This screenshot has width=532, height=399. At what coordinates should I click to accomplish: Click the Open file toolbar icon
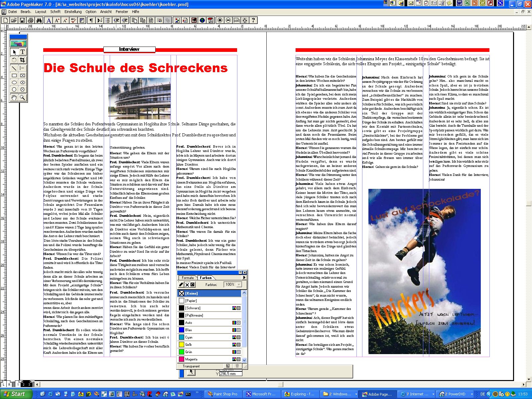pos(14,20)
